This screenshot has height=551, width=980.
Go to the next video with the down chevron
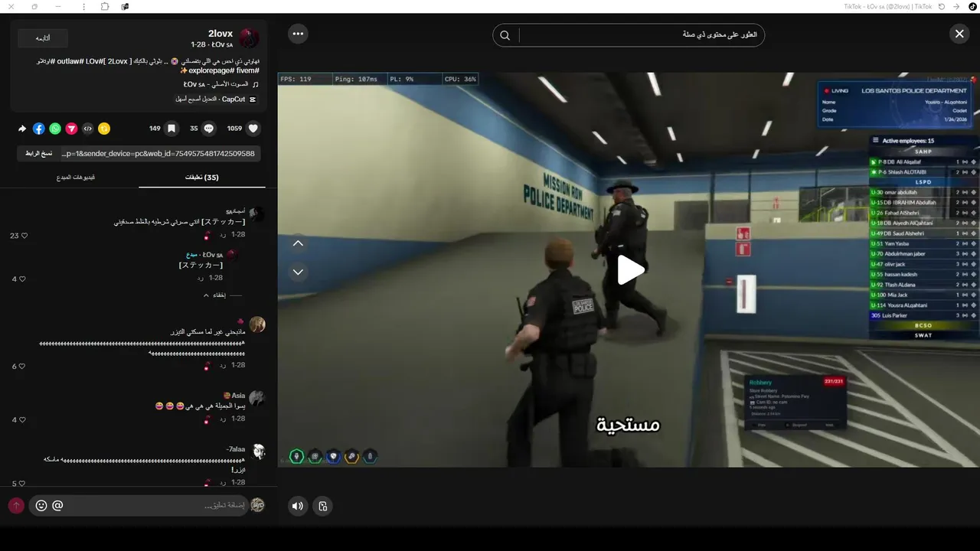[x=298, y=272]
